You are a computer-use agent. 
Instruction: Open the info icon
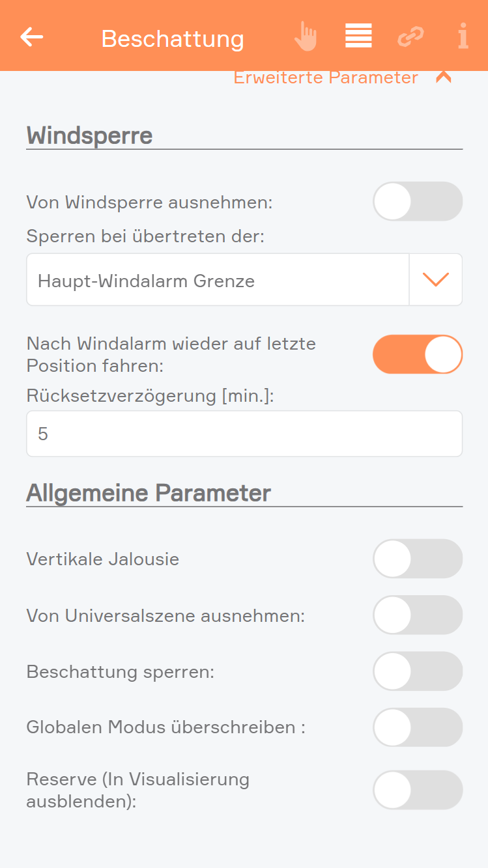pos(463,36)
